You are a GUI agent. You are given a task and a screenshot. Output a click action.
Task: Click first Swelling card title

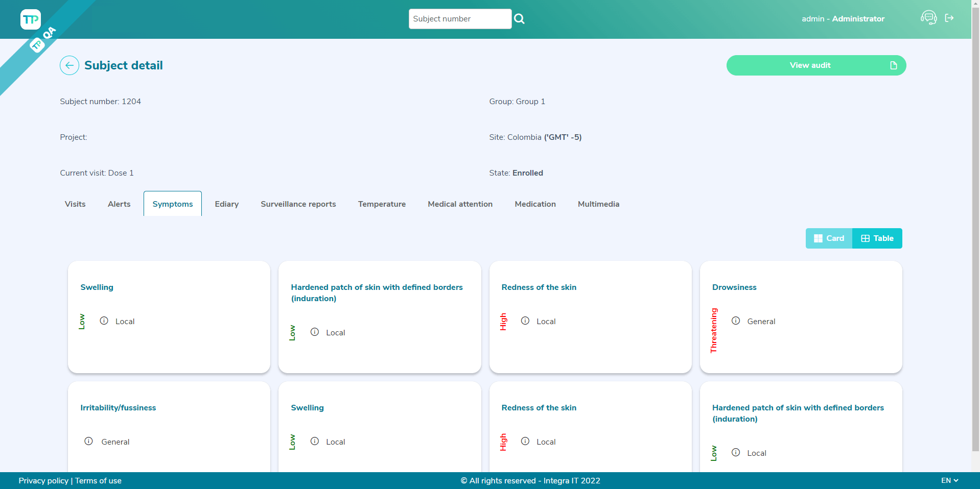click(97, 287)
